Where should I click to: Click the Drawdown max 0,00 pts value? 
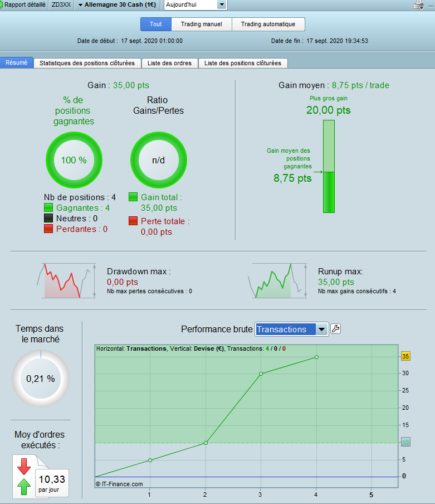coord(123,282)
